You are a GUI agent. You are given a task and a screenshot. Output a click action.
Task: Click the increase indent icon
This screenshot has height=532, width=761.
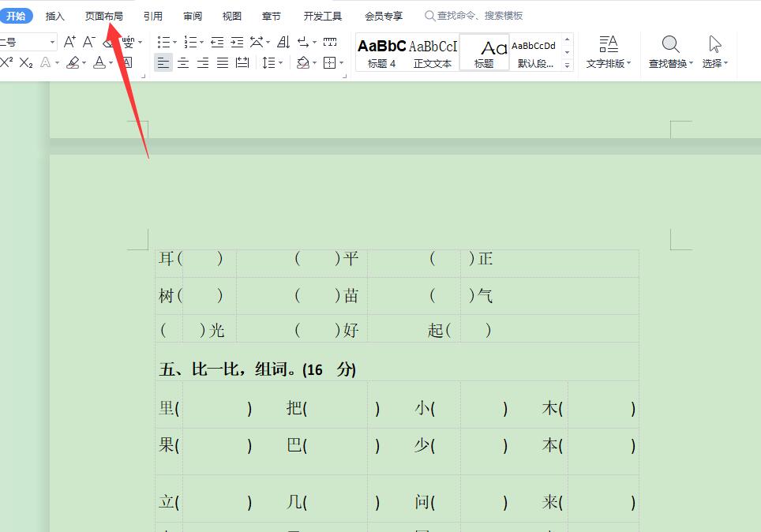tap(237, 42)
